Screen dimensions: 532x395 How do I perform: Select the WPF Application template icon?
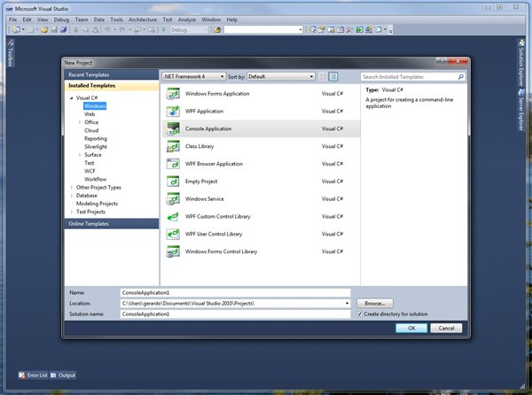pyautogui.click(x=173, y=111)
